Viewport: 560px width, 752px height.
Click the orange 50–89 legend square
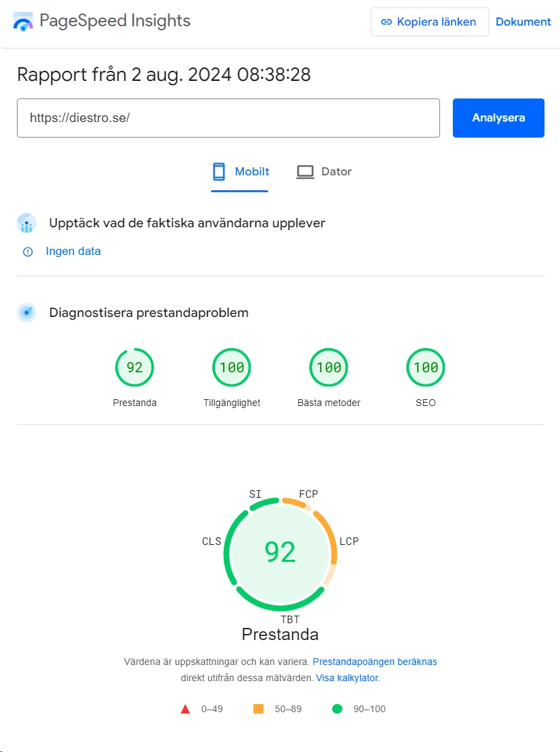click(x=258, y=709)
